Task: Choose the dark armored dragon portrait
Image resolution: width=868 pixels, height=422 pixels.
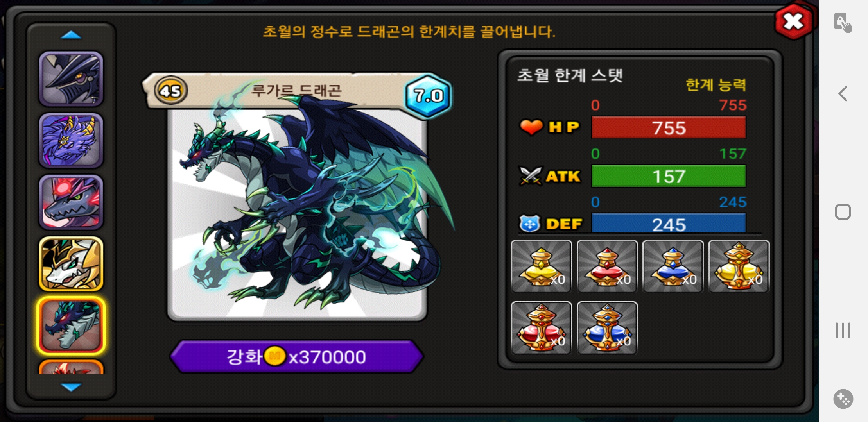Action: tap(71, 79)
